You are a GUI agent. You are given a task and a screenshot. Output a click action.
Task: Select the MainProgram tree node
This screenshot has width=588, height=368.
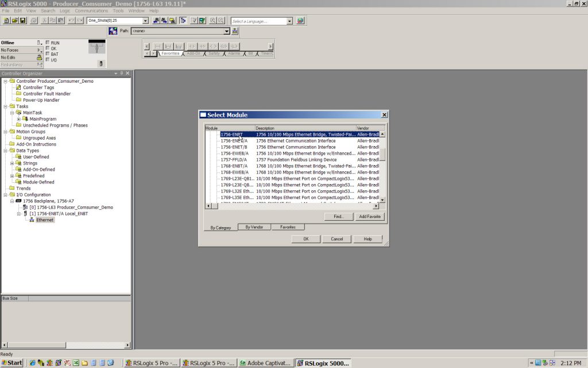coord(42,119)
